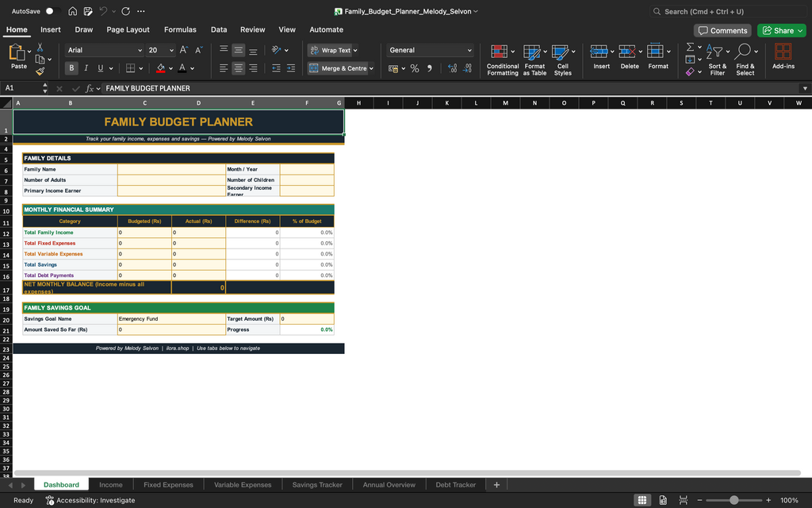Screen dimensions: 812x508
Task: Click the Decrease Decimal icon
Action: pyautogui.click(x=467, y=68)
